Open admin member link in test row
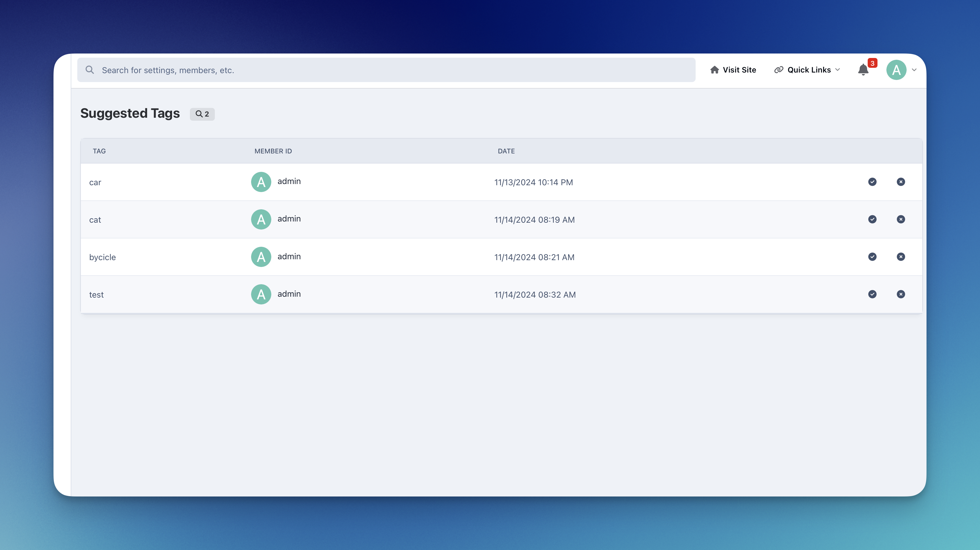This screenshot has height=550, width=980. click(x=289, y=293)
